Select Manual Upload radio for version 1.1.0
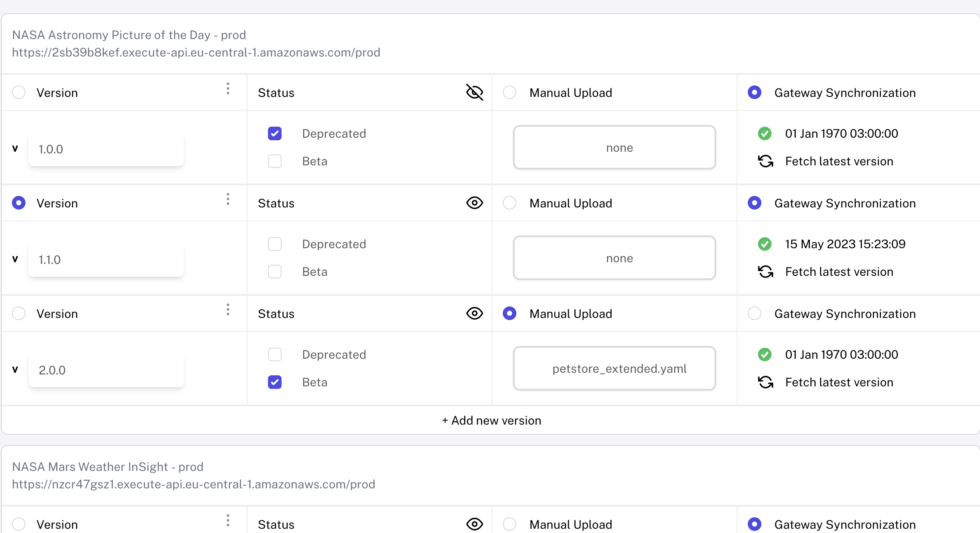This screenshot has width=980, height=533. click(509, 203)
